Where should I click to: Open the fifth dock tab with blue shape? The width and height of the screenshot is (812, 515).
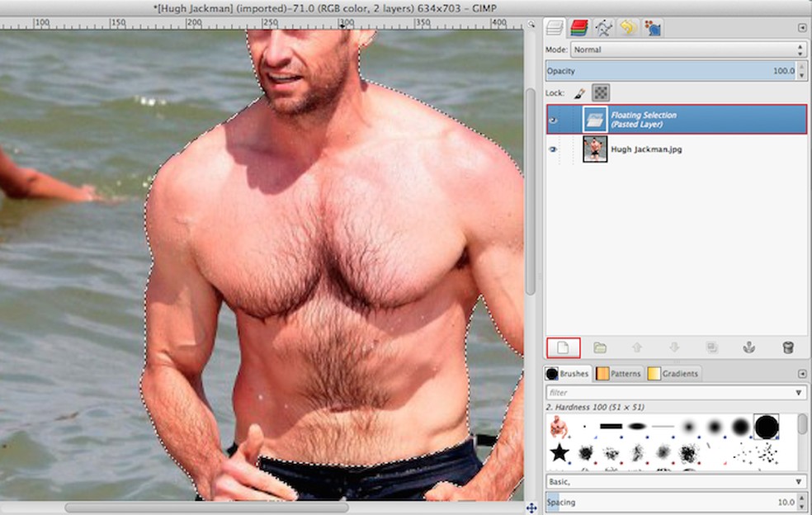click(x=652, y=27)
